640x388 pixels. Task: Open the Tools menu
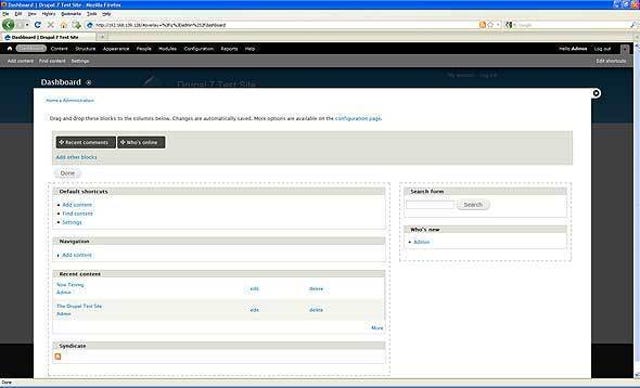coord(92,14)
